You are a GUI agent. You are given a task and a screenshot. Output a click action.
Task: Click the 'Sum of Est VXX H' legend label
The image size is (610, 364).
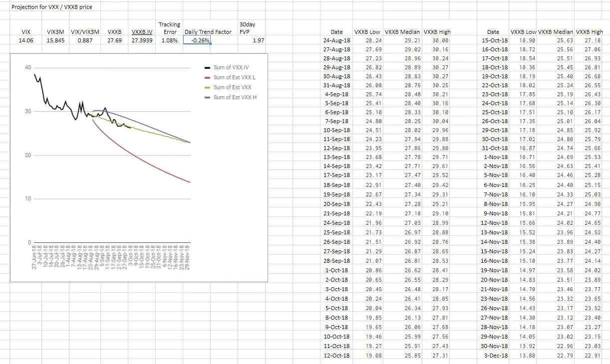point(235,97)
